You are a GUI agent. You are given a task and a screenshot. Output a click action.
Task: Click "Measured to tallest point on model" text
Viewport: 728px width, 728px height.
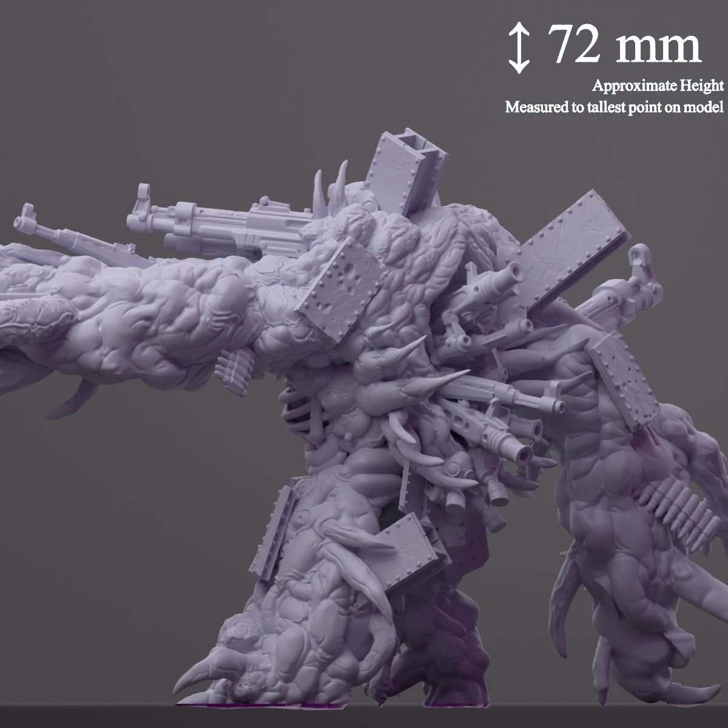(x=614, y=107)
